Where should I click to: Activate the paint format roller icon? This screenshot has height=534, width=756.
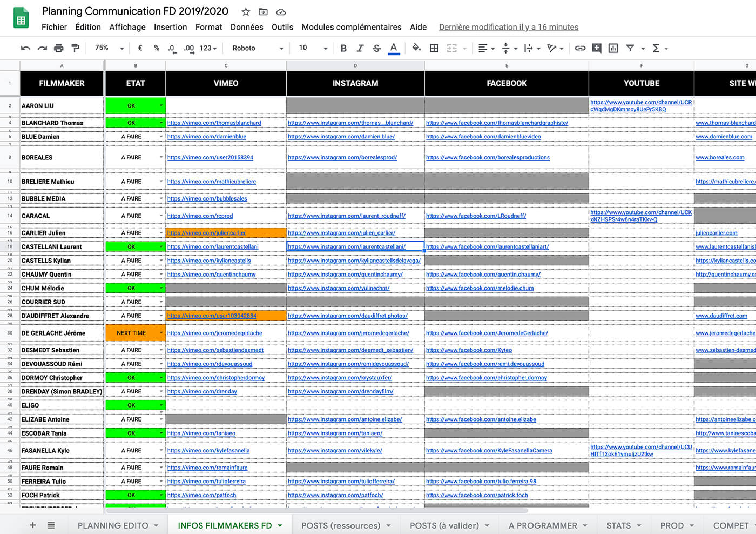tap(76, 48)
